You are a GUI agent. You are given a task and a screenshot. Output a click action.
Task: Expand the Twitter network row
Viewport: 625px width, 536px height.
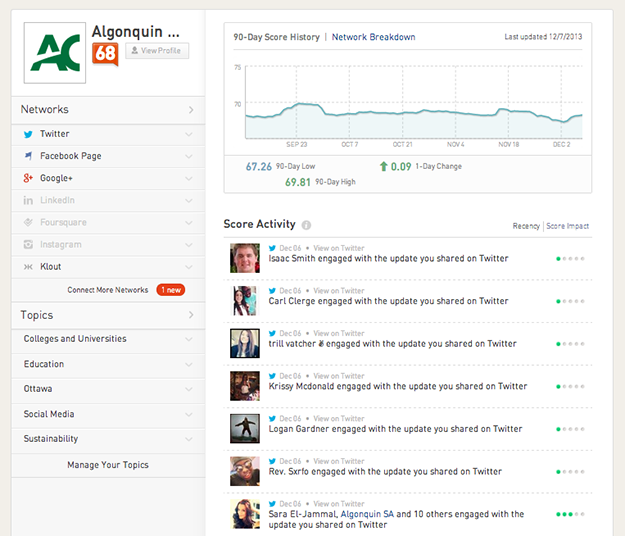(189, 134)
